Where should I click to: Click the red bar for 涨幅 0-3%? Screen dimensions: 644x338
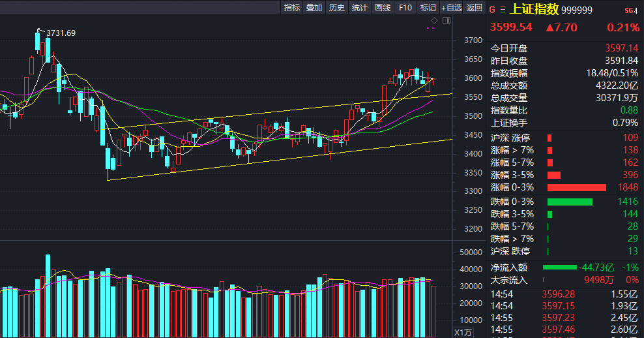pyautogui.click(x=577, y=187)
